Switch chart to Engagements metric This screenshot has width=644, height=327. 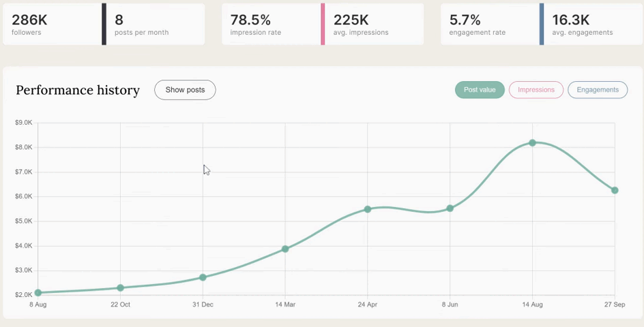coord(597,90)
